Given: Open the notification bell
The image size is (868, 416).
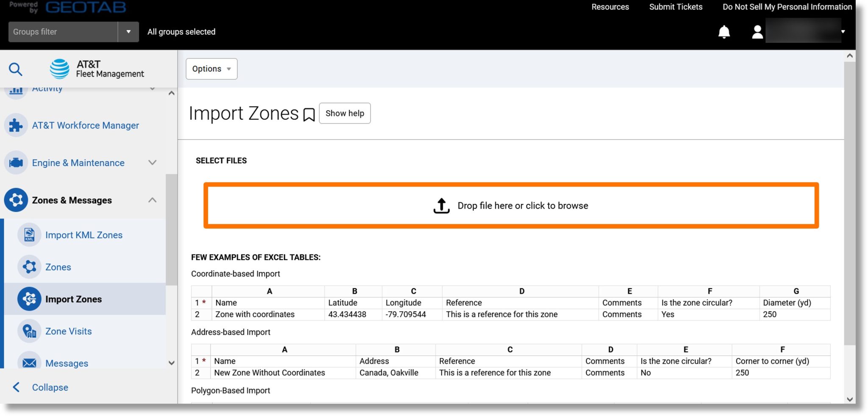Looking at the screenshot, I should [x=725, y=31].
